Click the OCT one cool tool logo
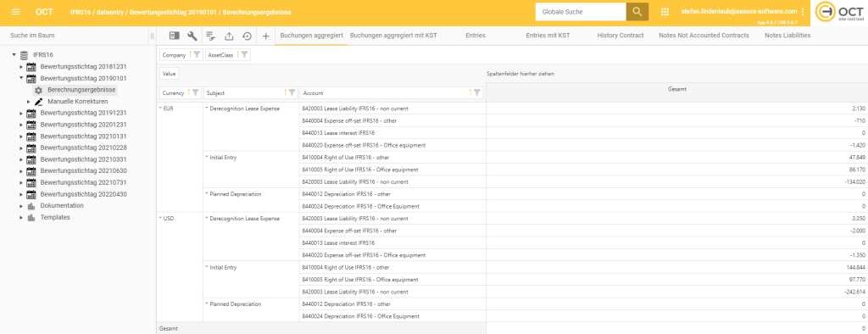The height and width of the screenshot is (334, 868). pos(838,13)
